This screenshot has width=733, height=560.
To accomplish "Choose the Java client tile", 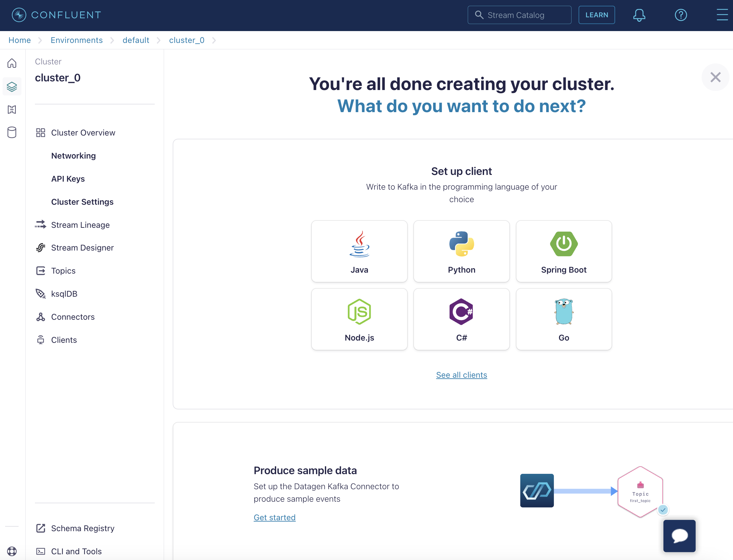I will [x=359, y=251].
